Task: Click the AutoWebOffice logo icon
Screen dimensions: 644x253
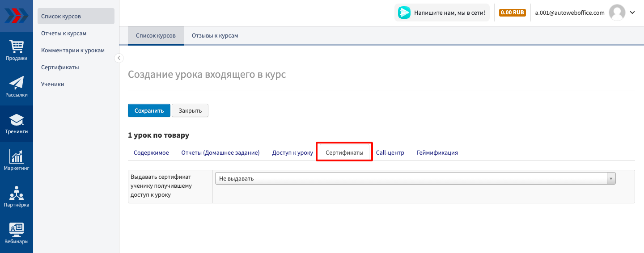Action: click(x=16, y=16)
